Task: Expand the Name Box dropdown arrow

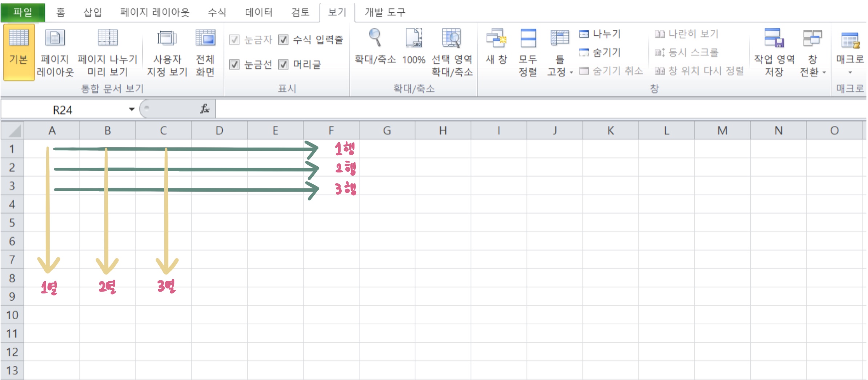Action: [132, 109]
